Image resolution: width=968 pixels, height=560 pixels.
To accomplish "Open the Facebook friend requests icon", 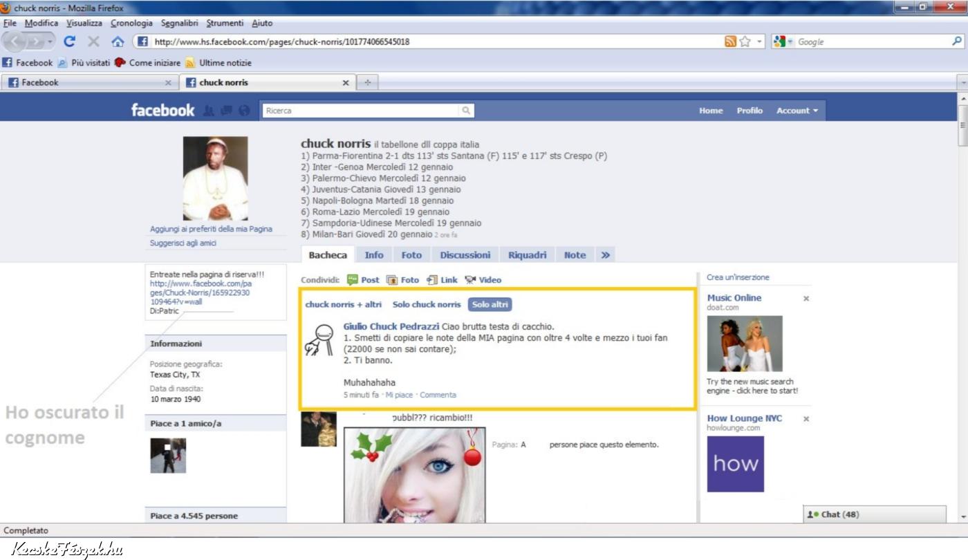I will coord(209,111).
